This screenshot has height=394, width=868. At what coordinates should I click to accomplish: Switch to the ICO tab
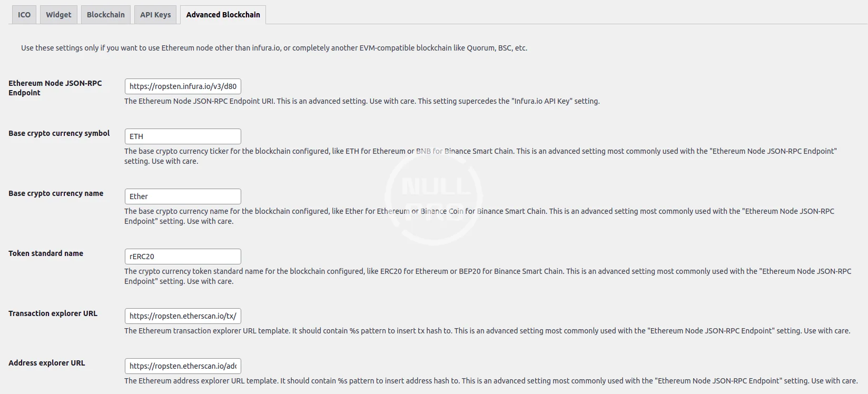tap(24, 15)
